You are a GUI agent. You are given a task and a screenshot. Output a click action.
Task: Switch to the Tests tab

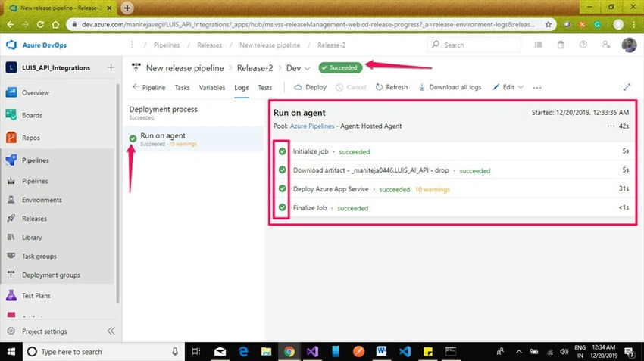tap(265, 87)
